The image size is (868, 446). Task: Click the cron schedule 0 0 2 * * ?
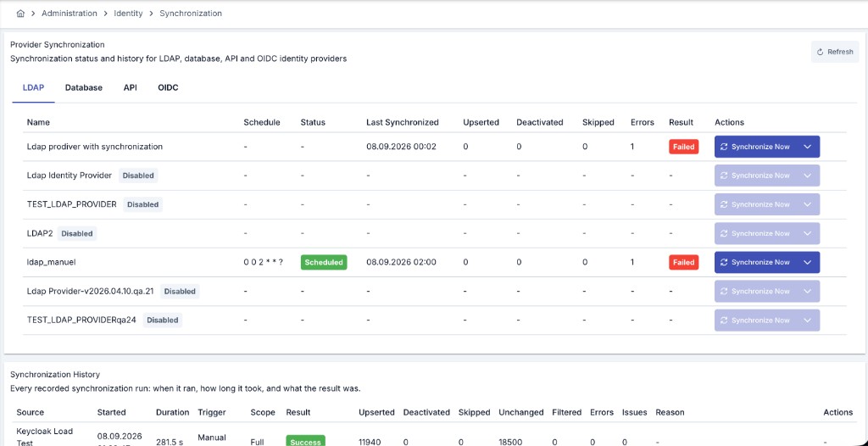pyautogui.click(x=264, y=262)
